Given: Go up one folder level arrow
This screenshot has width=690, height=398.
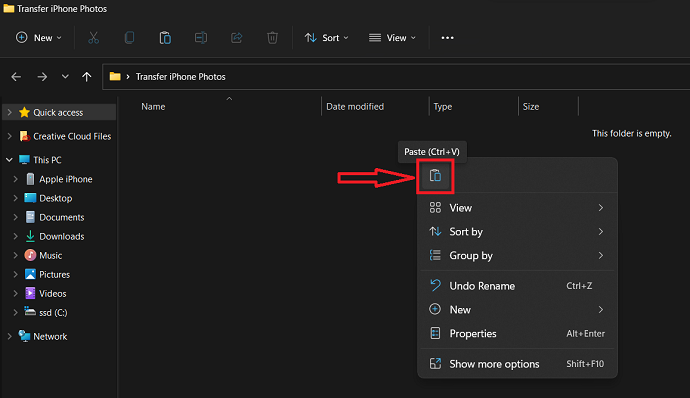Looking at the screenshot, I should pyautogui.click(x=87, y=77).
